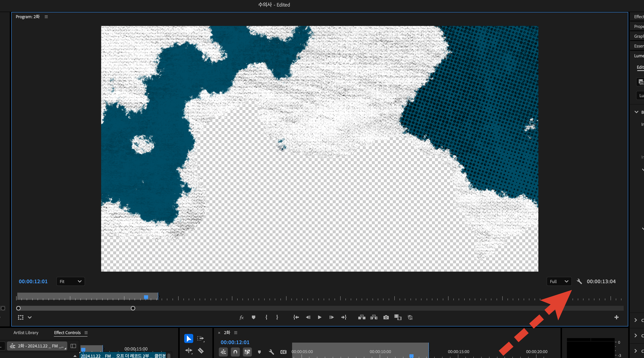Open Program monitor panel menu

(46, 17)
